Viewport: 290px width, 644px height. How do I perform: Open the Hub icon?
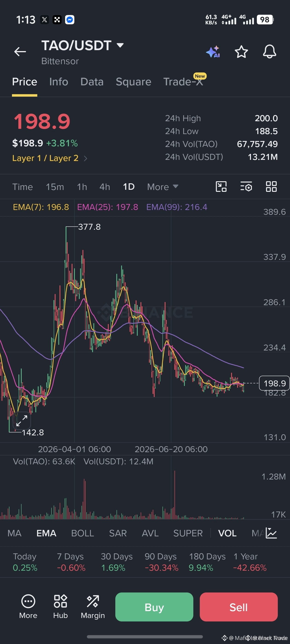coord(60,607)
